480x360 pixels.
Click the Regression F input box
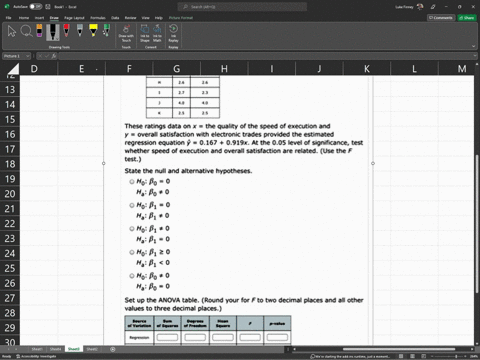[x=250, y=338]
